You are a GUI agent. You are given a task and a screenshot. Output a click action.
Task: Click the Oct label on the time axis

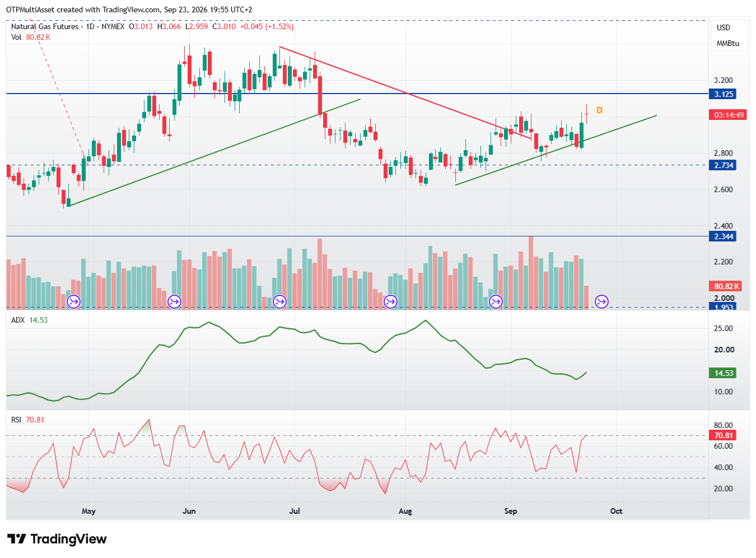coord(617,511)
